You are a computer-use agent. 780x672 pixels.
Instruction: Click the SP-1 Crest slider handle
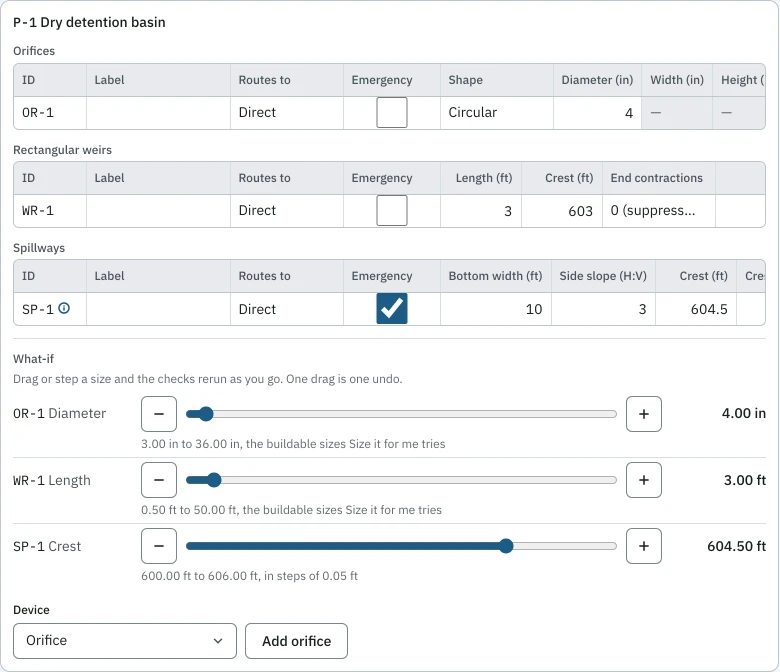pyautogui.click(x=506, y=546)
